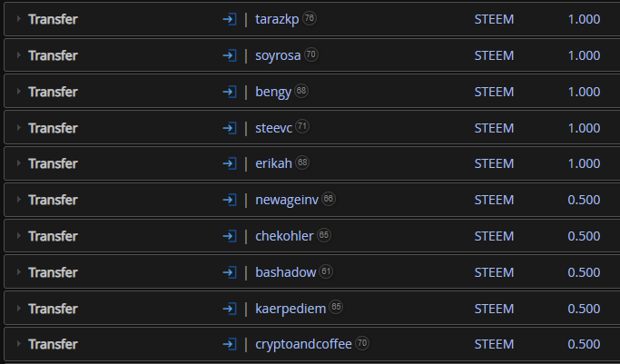The image size is (620, 364).
Task: Click reputation badge 70 next to cryptoandcoffee
Action: 362,343
